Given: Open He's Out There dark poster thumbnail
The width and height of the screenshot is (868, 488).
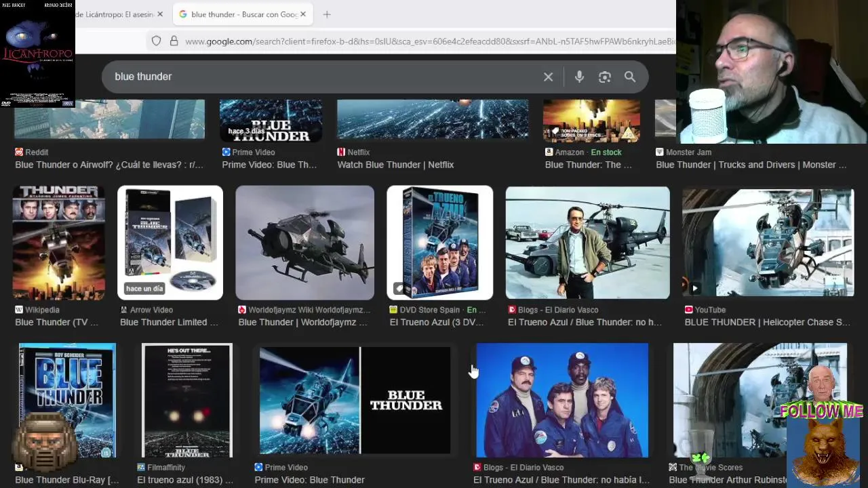Looking at the screenshot, I should pyautogui.click(x=187, y=400).
